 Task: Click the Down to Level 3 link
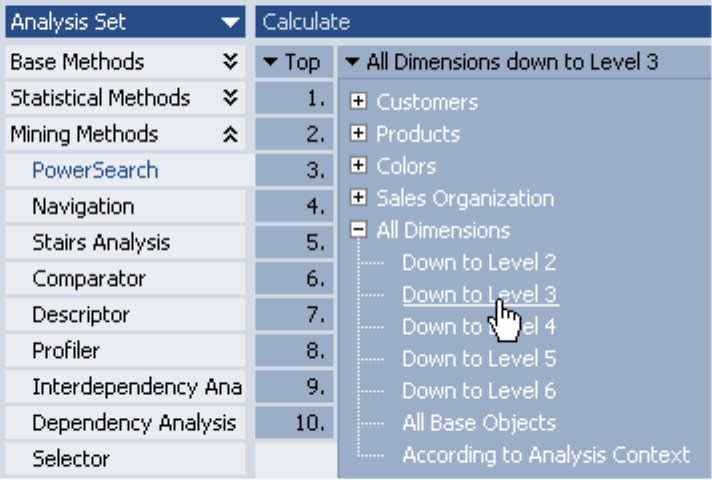click(479, 295)
